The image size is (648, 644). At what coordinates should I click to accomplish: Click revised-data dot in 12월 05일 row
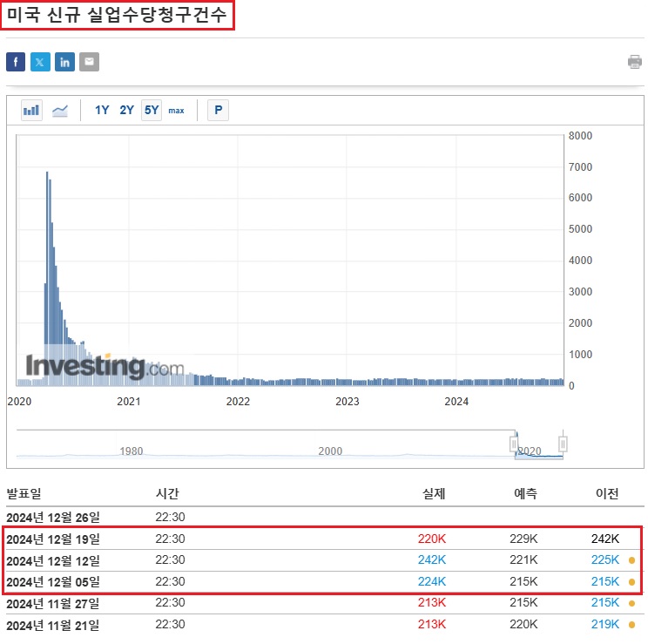point(631,582)
